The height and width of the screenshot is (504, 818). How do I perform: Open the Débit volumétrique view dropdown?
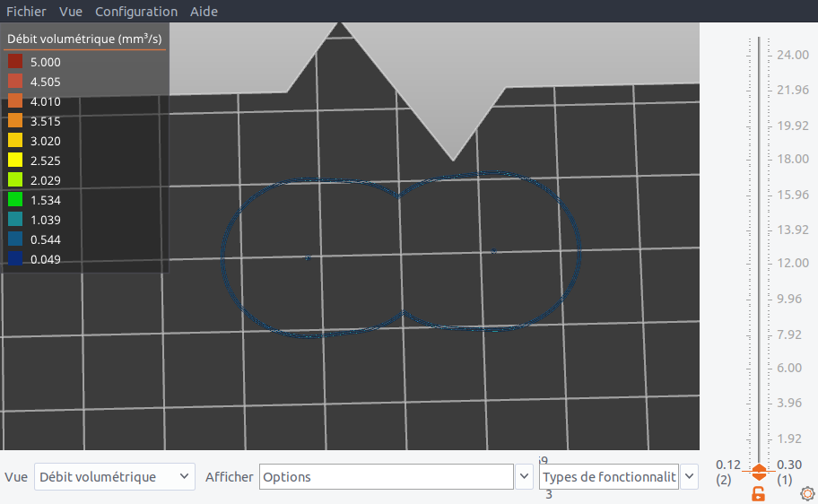(115, 477)
